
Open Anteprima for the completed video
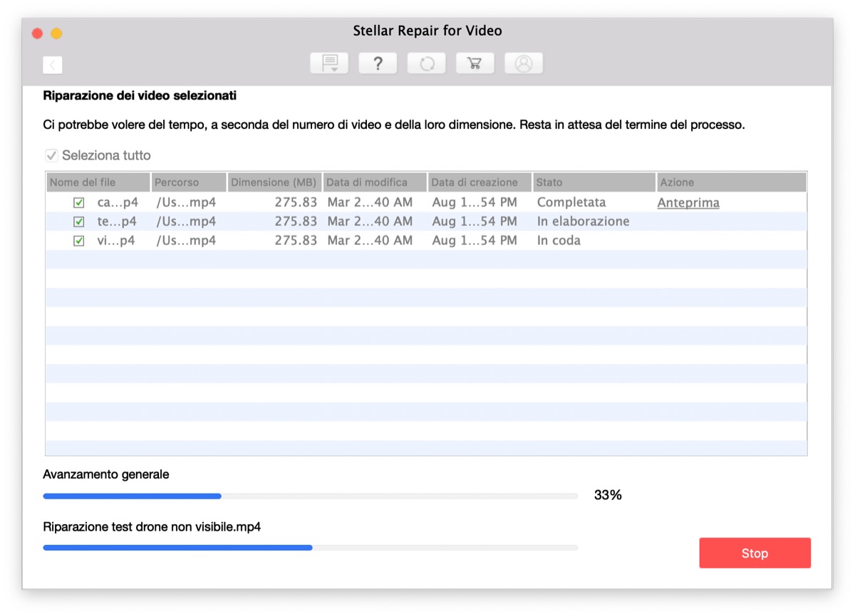click(688, 202)
